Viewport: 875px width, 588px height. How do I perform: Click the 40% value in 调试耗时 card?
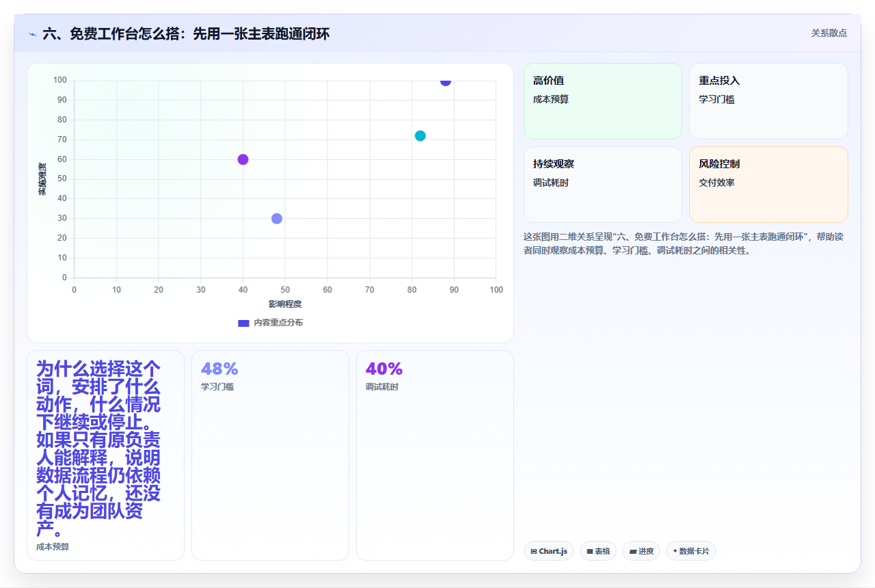[384, 369]
